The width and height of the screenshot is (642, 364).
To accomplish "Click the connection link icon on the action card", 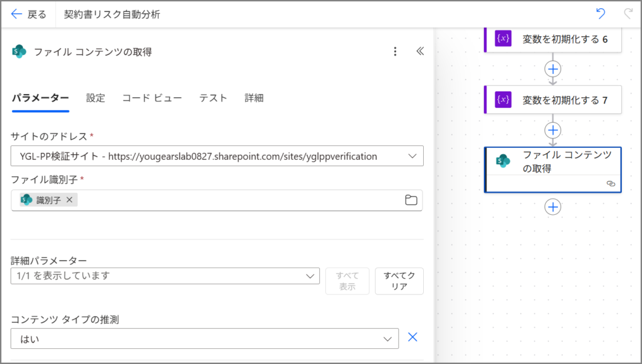I will coord(610,184).
